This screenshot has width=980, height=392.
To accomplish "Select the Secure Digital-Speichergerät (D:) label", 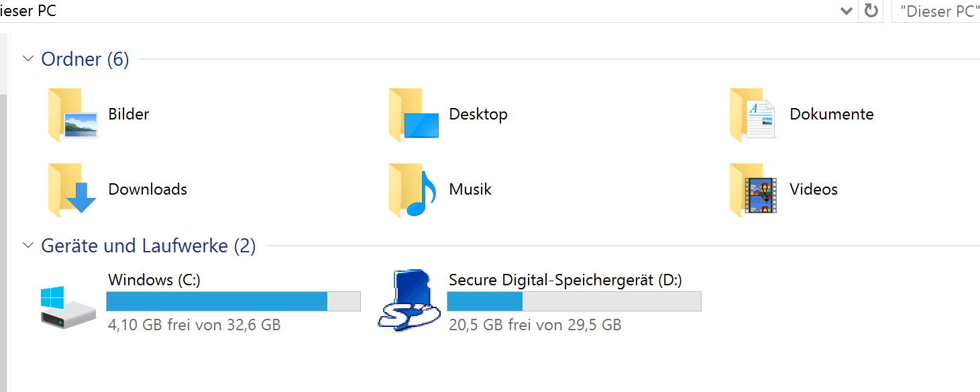I will pyautogui.click(x=565, y=280).
